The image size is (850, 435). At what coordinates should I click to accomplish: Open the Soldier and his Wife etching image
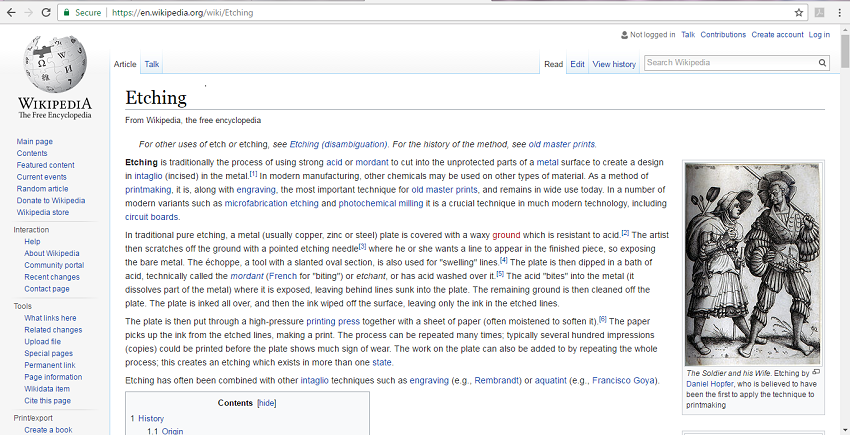click(752, 264)
